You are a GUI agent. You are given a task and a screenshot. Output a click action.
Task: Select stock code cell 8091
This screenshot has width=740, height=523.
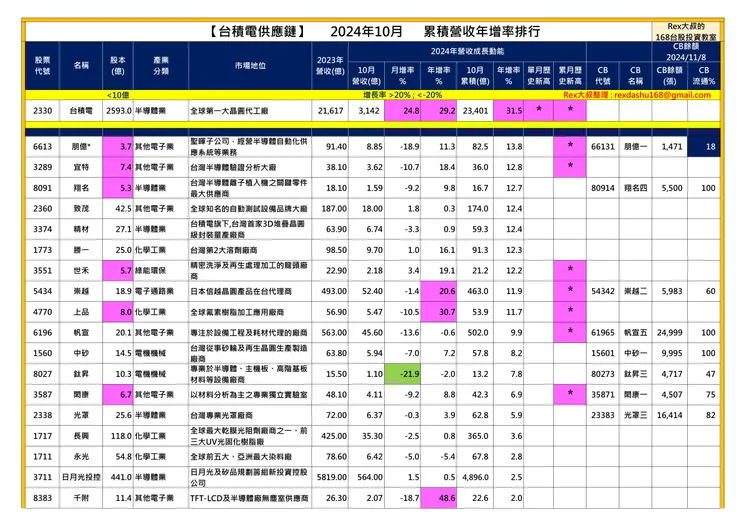(x=42, y=188)
